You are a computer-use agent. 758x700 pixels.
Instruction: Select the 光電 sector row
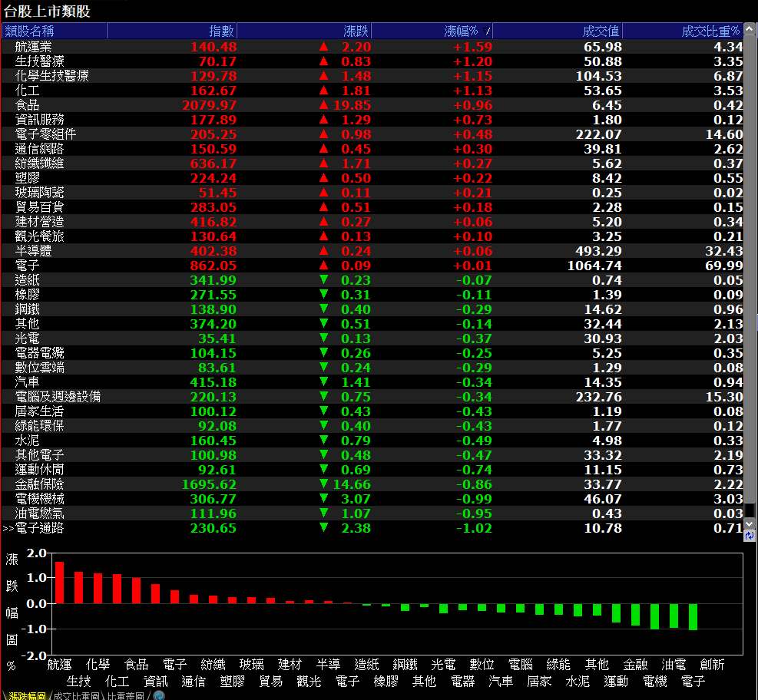point(372,338)
